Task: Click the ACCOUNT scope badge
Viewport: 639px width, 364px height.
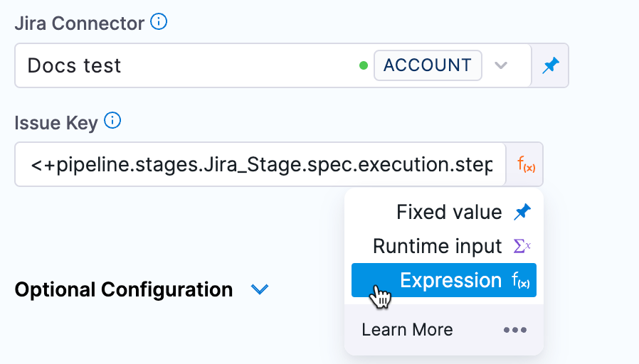Action: coord(427,65)
